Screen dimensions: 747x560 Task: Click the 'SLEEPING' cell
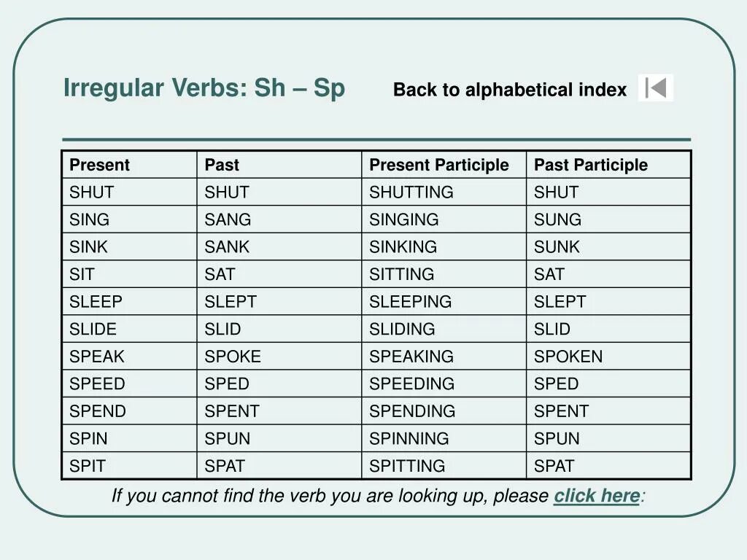pyautogui.click(x=410, y=302)
